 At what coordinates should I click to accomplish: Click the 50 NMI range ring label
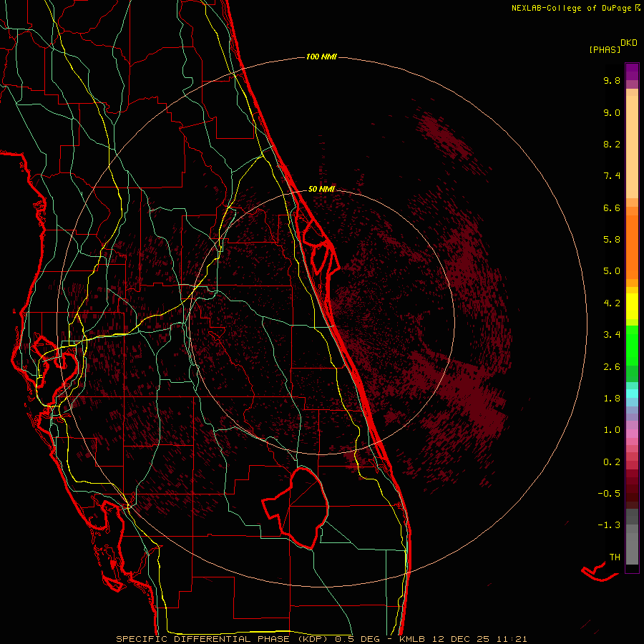point(321,189)
